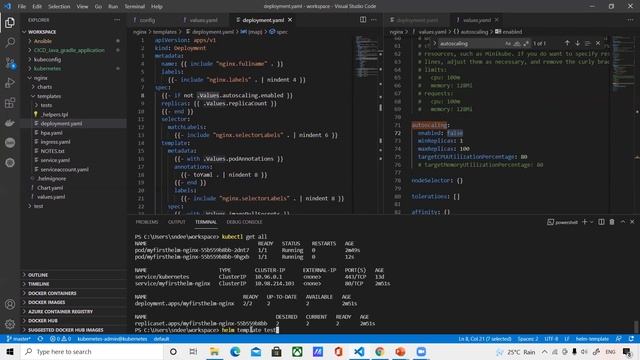Click the master branch indicator in status bar
Screen dimensions: 640x360
point(19,339)
